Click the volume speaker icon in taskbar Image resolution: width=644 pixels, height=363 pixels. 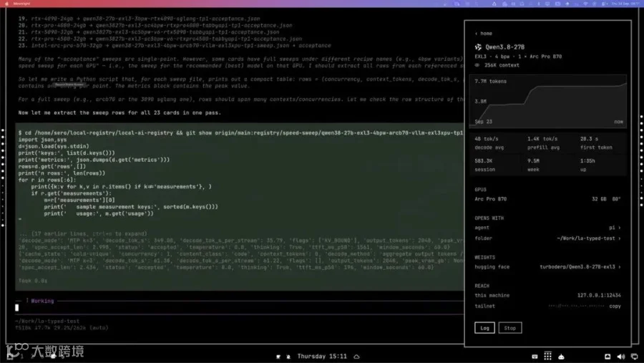coord(621,357)
